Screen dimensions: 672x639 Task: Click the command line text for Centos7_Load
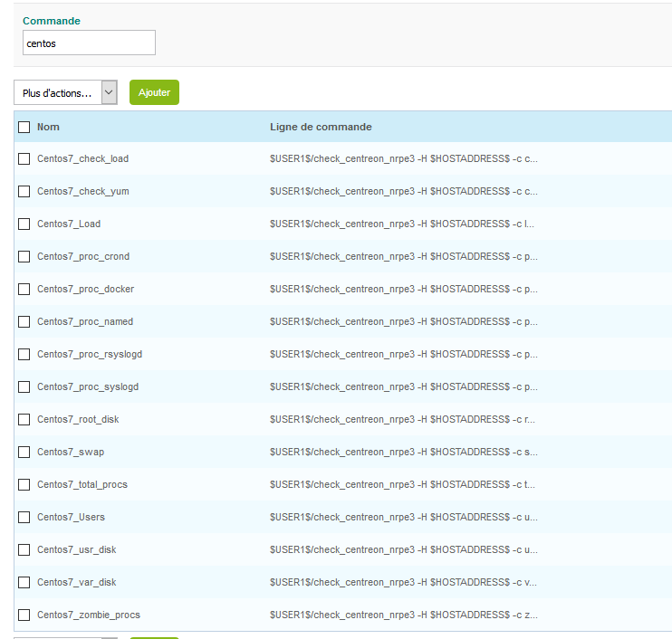click(x=401, y=224)
